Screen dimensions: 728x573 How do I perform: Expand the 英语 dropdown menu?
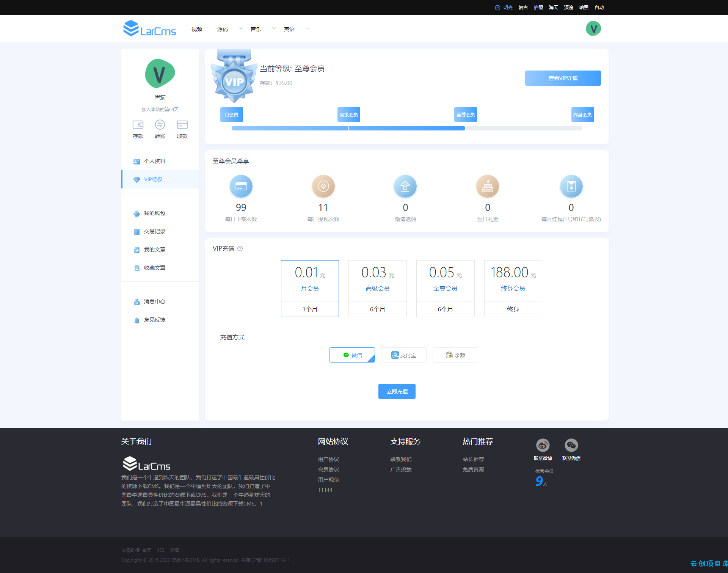[x=307, y=28]
